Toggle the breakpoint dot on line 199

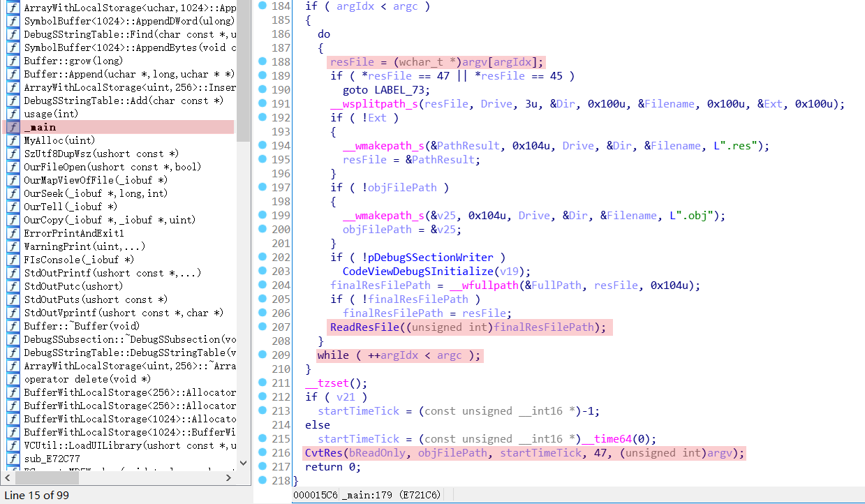point(263,215)
